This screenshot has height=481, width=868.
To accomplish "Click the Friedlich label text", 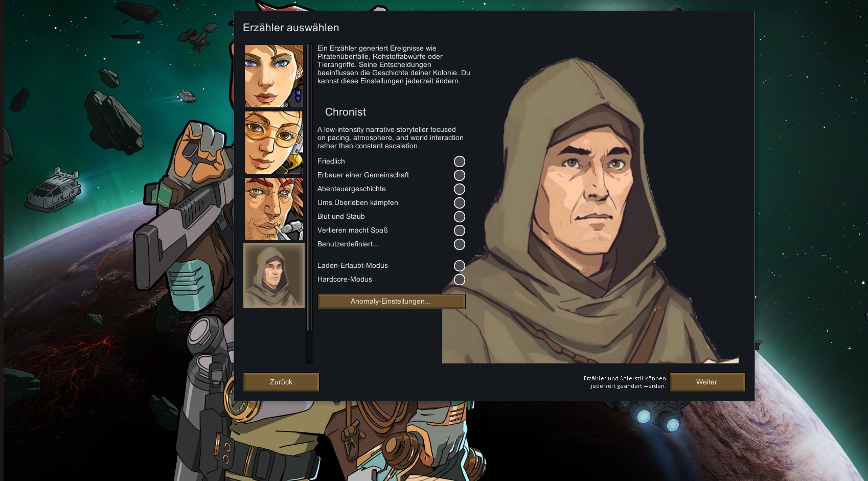I will 331,161.
